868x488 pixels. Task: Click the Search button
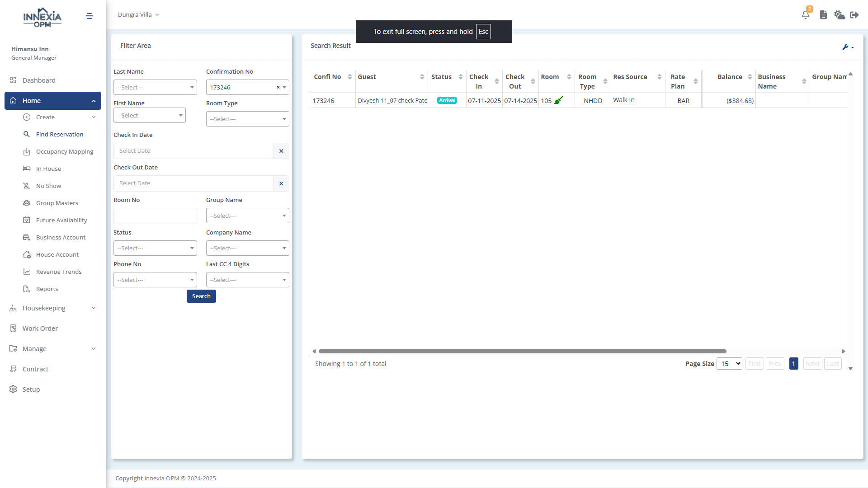pyautogui.click(x=201, y=296)
